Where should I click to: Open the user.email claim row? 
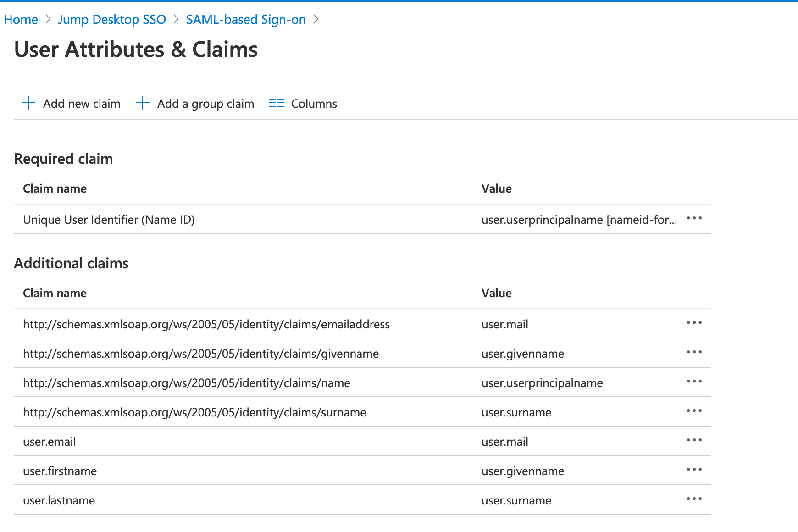pos(50,442)
